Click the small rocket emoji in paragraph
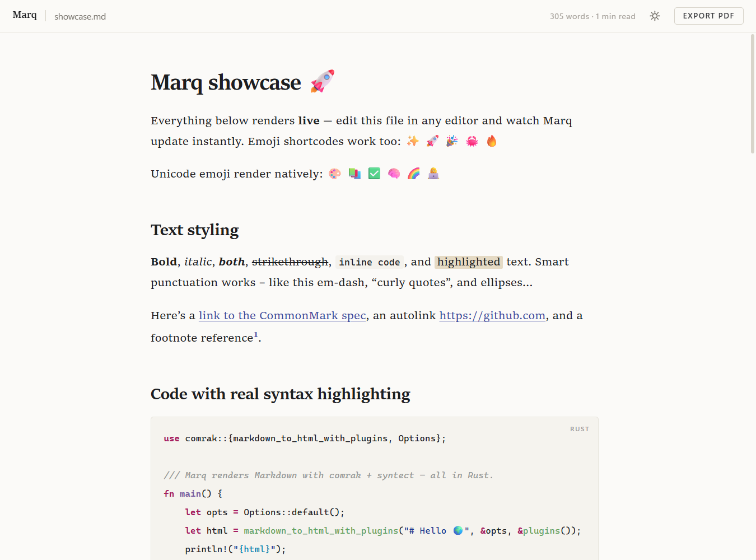This screenshot has width=756, height=560. pyautogui.click(x=432, y=141)
